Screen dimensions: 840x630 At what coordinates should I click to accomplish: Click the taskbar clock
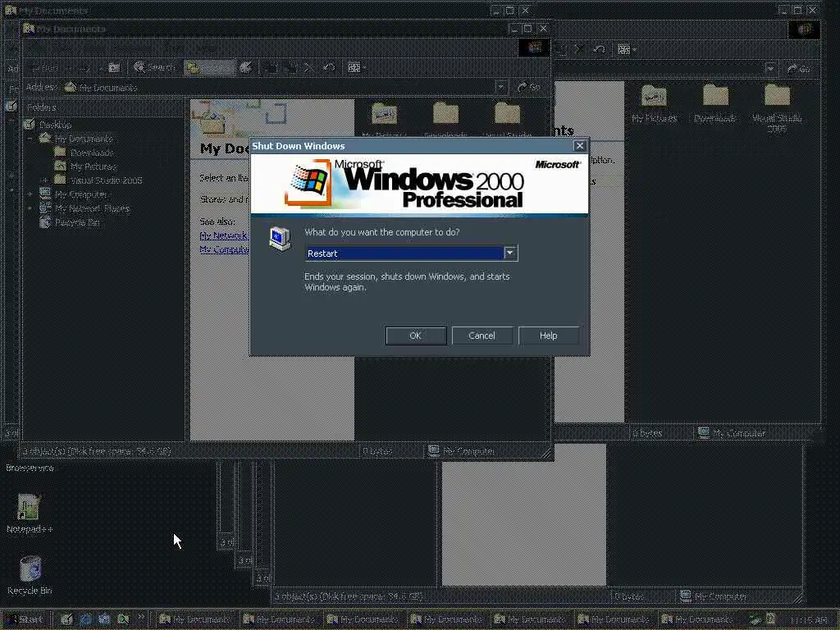click(808, 620)
